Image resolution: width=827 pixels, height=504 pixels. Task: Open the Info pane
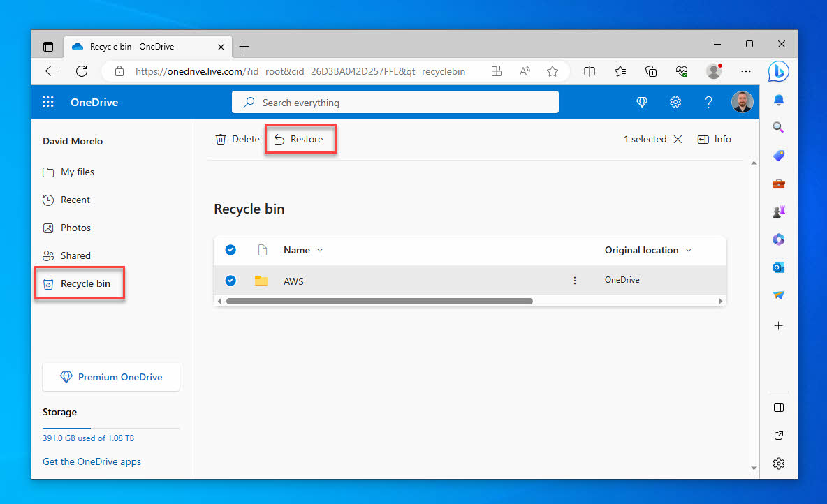714,139
